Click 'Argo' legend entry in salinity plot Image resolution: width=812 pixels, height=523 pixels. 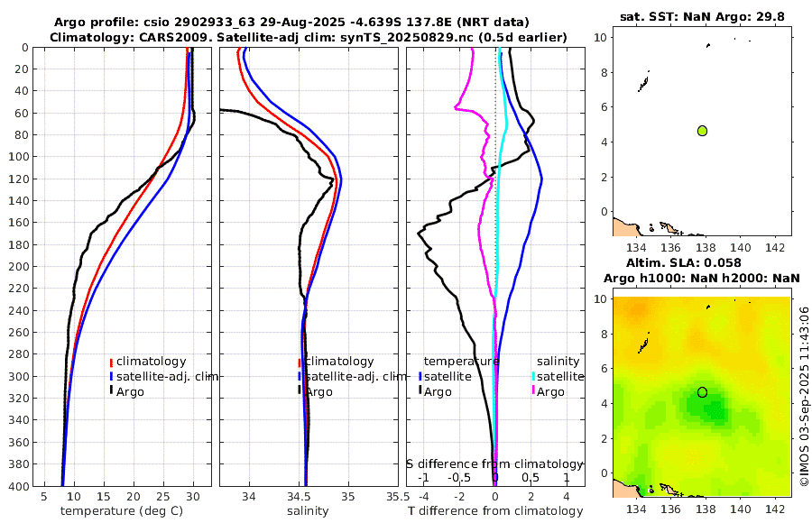click(x=318, y=392)
